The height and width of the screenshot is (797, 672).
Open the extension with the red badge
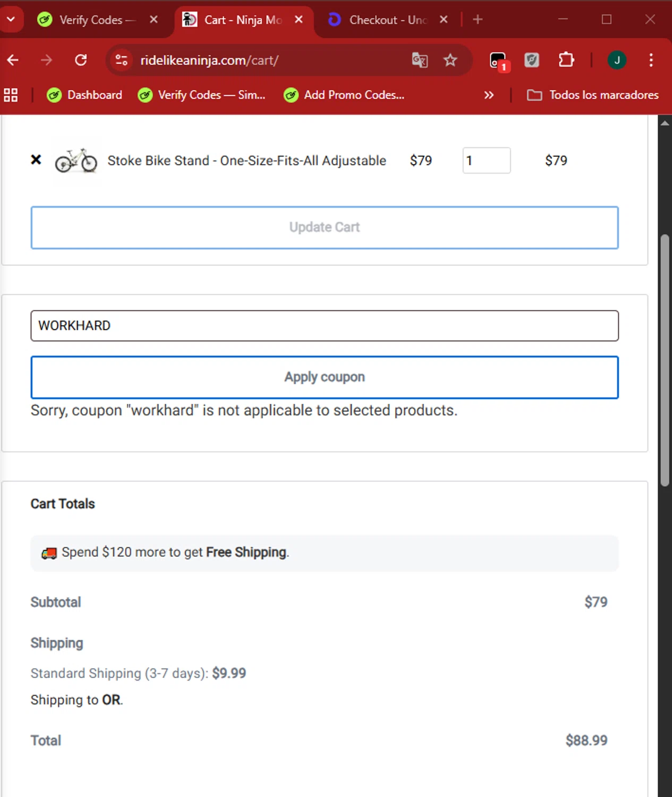tap(499, 61)
